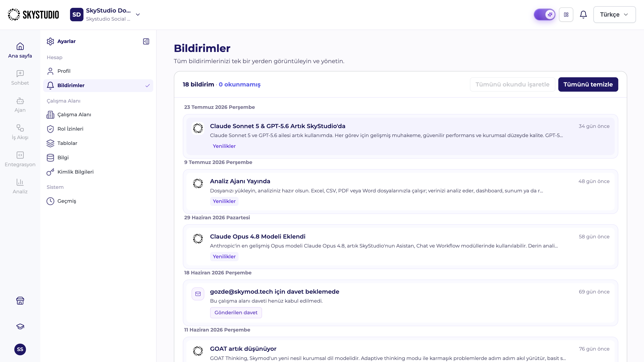Open Analiz chart in the left rail

[20, 186]
